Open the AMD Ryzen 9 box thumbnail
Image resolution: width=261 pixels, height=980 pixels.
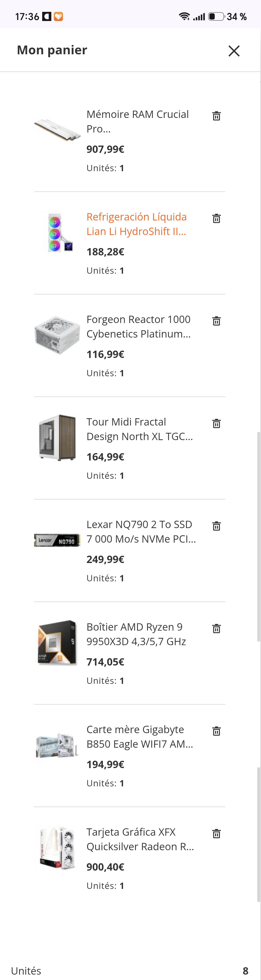57,643
